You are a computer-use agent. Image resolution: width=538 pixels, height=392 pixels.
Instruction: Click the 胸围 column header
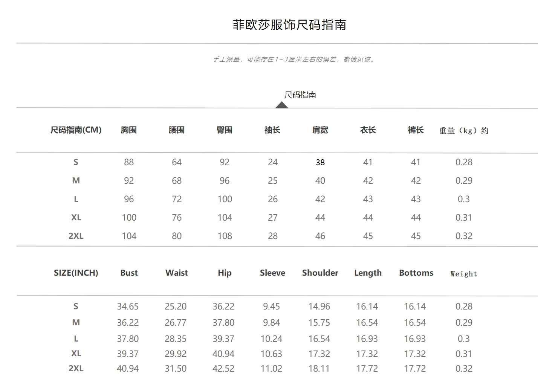129,130
